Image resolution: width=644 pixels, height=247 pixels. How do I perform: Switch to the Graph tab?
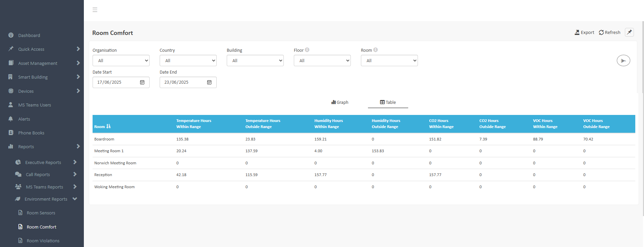tap(340, 102)
